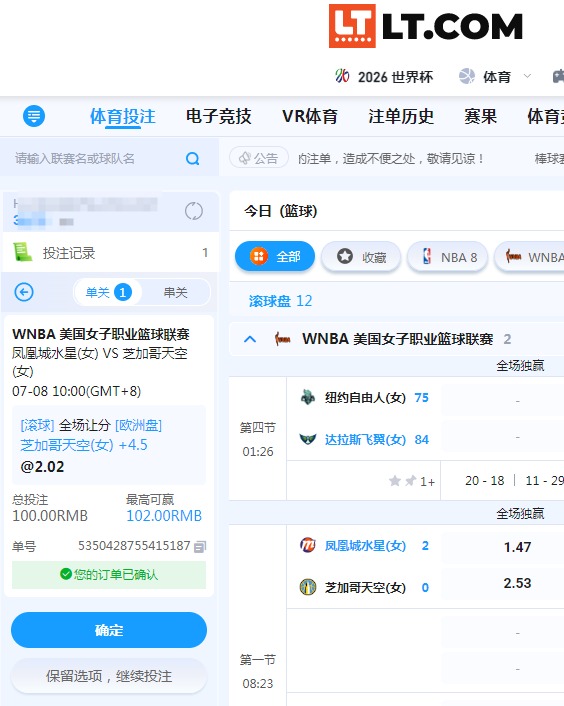
Task: Select the 单关 single bet tab
Action: (x=108, y=292)
